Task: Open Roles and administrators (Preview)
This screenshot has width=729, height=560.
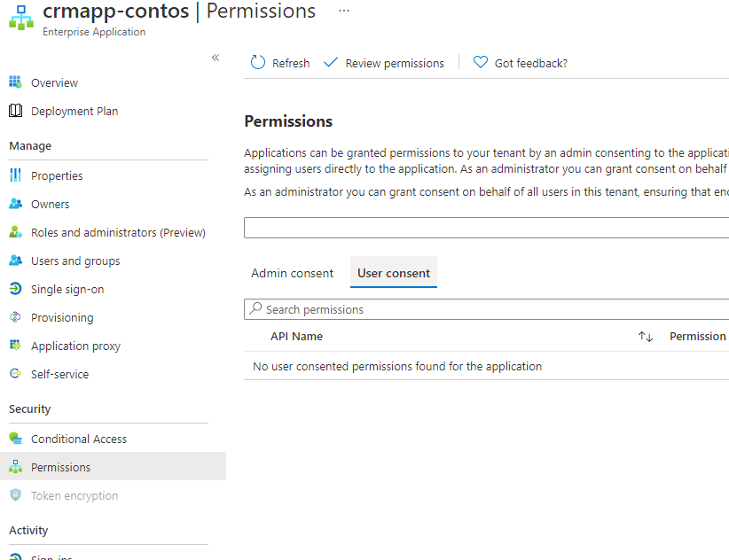Action: click(118, 232)
